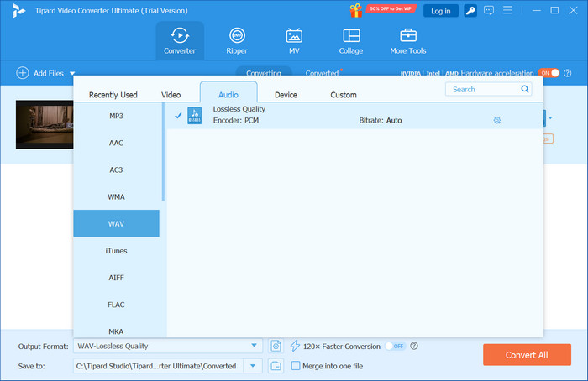
Task: Select the Lossless Quality profile row
Action: pyautogui.click(x=354, y=115)
